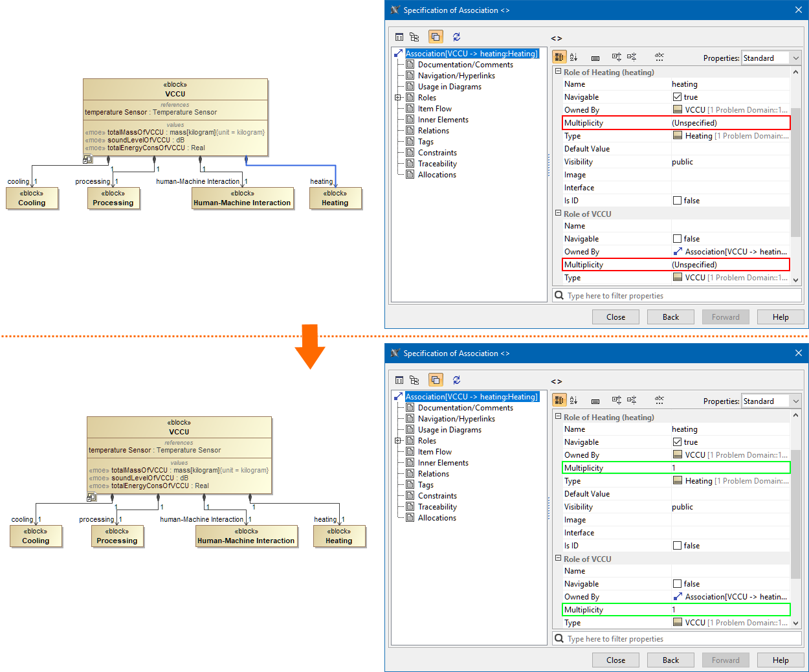This screenshot has width=809, height=672.
Task: Check the Is ID checkbox in the lower dialog
Action: pos(677,546)
